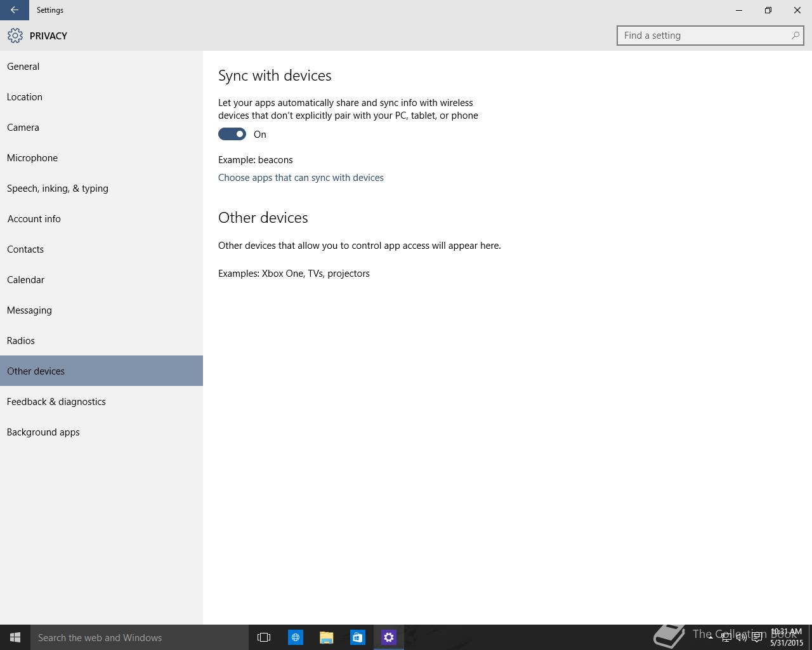
Task: Open the Store app on taskbar
Action: (x=358, y=637)
